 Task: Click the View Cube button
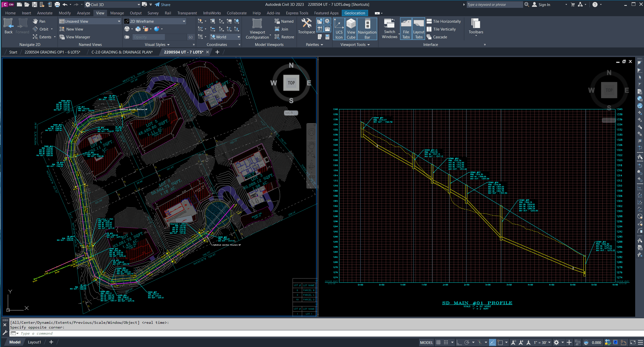[351, 29]
